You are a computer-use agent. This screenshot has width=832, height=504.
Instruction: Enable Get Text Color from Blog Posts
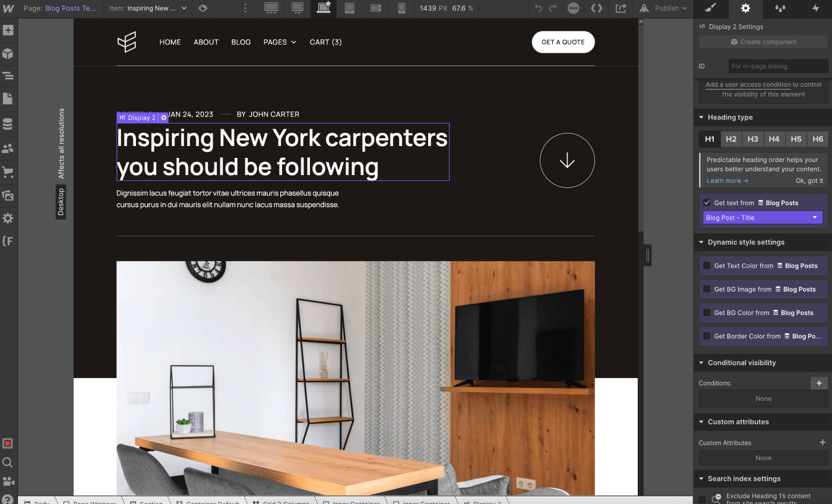tap(706, 265)
